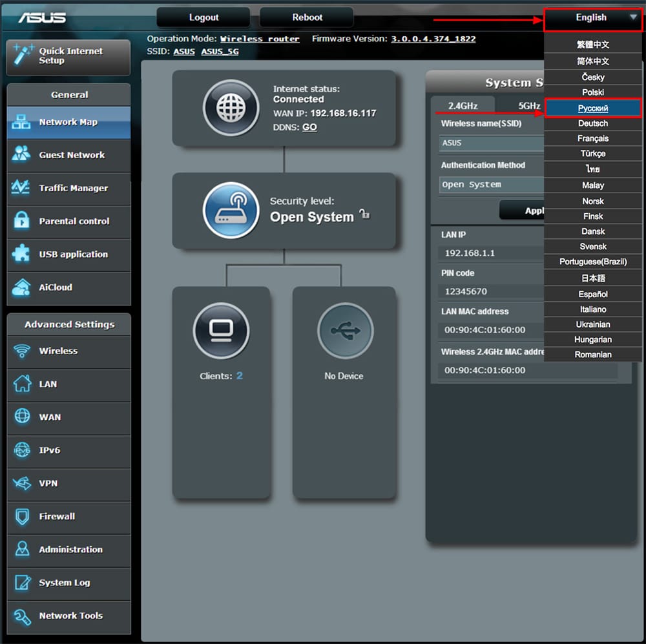The image size is (646, 644).
Task: Click the IPv6 globe icon
Action: point(22,450)
